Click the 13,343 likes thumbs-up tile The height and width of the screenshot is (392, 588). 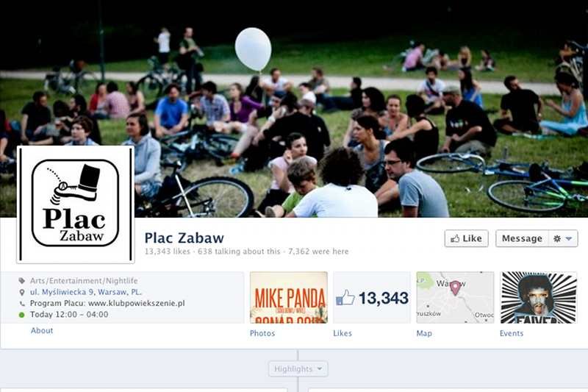pos(372,297)
